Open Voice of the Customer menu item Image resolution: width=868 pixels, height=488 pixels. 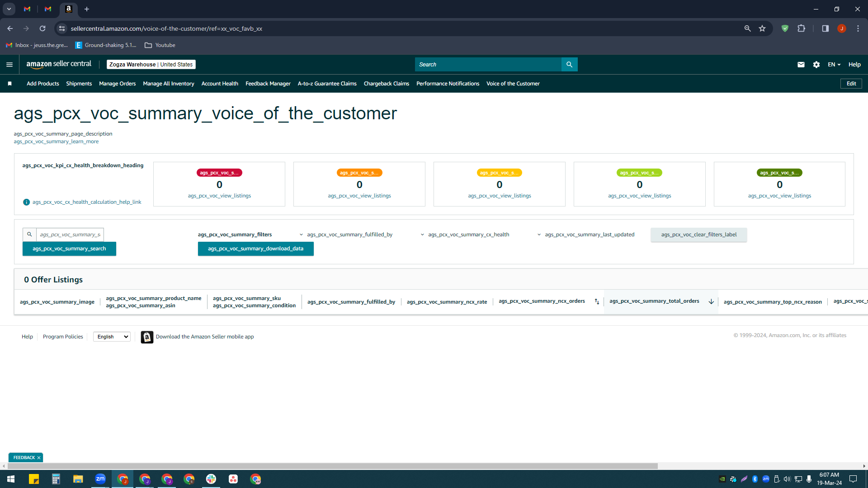coord(513,84)
